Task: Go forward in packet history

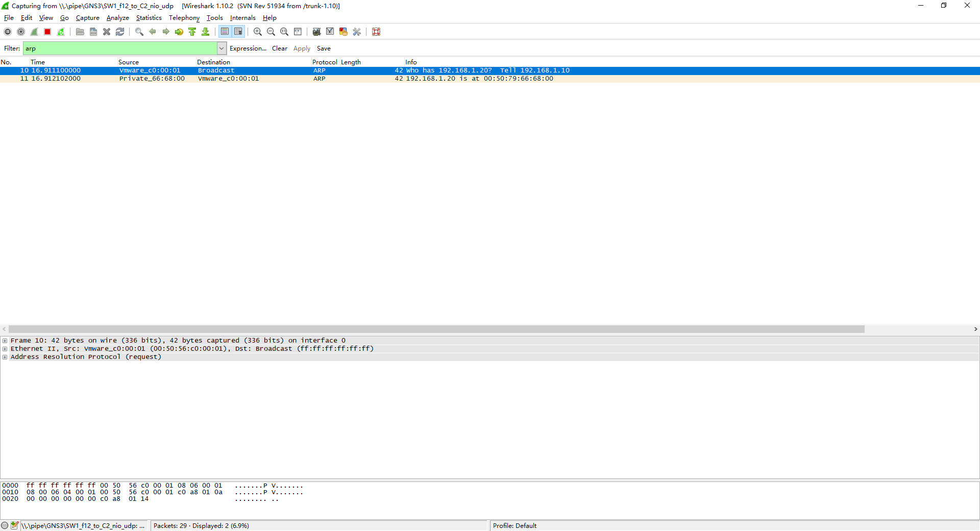Action: [166, 32]
